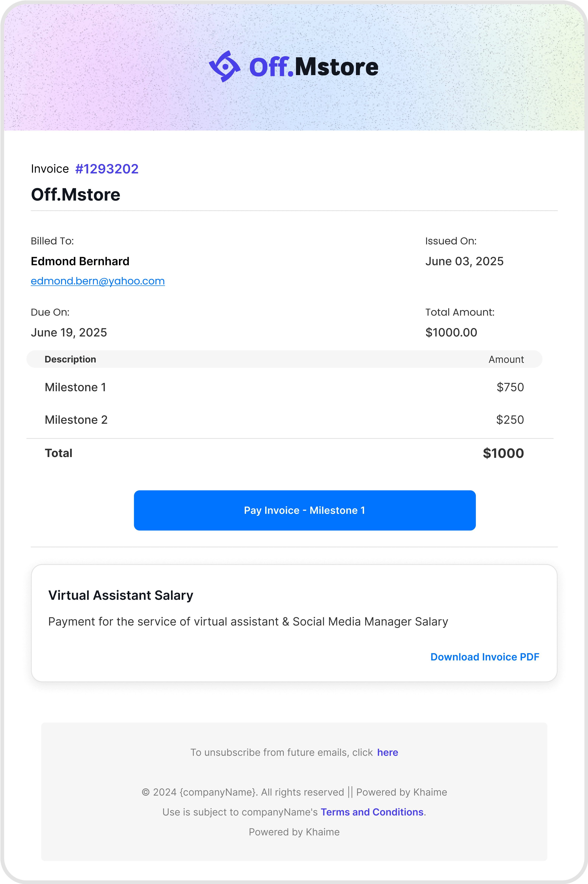Click the Off.Mstore header wordmark
588x884 pixels.
coord(314,67)
